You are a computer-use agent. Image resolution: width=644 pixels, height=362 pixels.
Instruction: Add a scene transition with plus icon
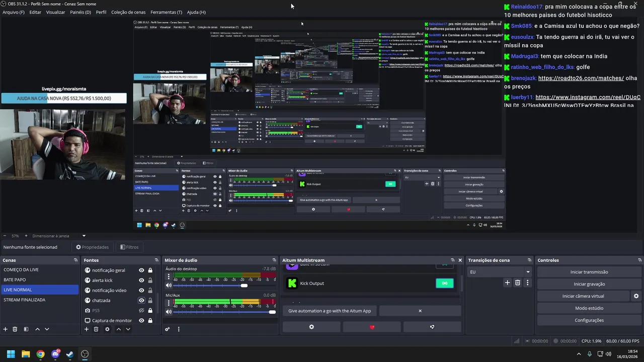coord(507,283)
